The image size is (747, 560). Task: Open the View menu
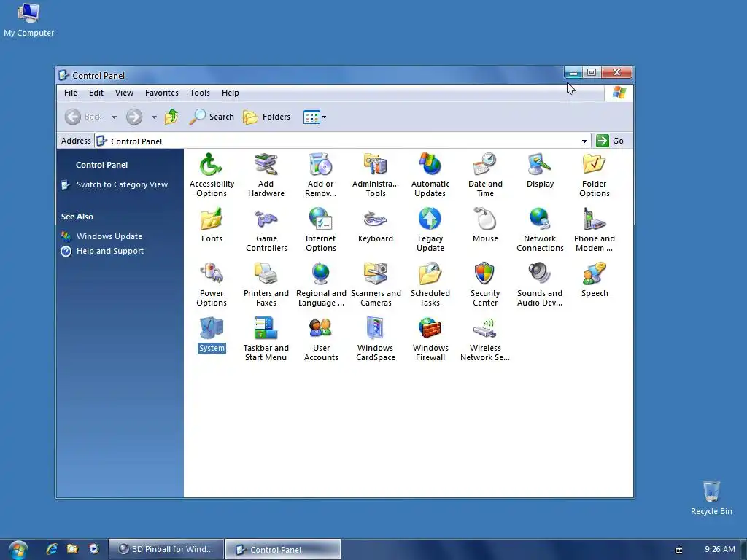point(124,93)
